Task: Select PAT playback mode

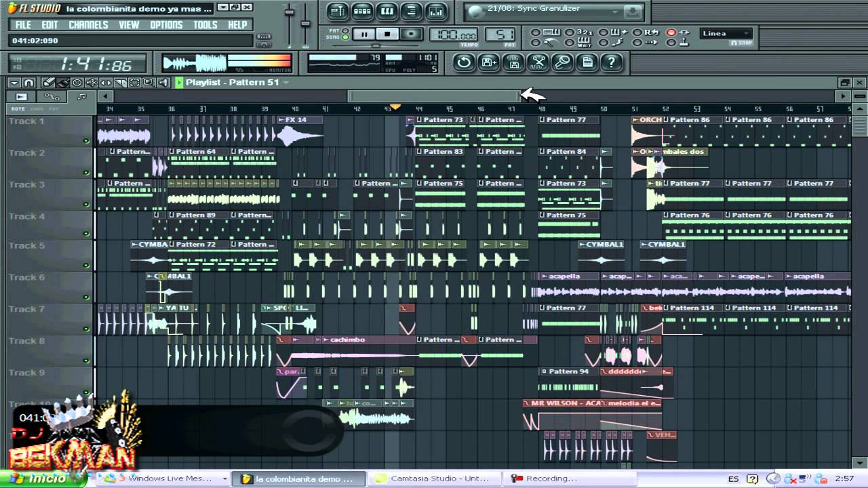Action: click(345, 30)
